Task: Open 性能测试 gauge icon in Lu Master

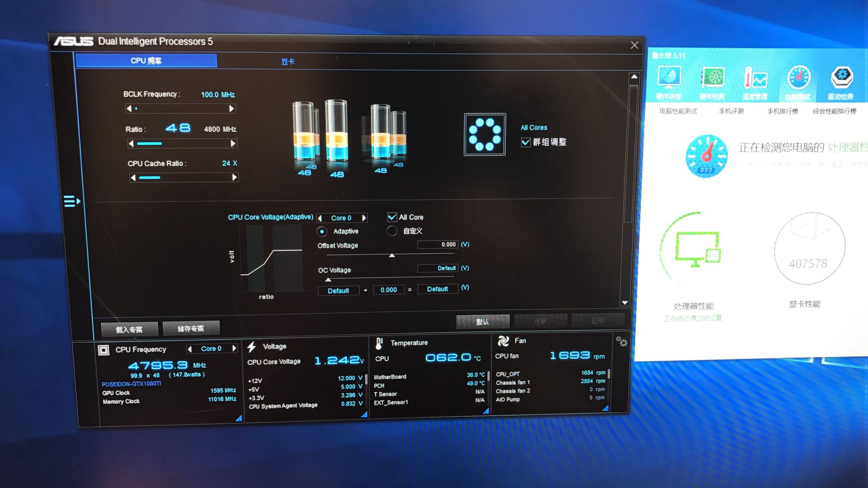Action: (x=799, y=78)
